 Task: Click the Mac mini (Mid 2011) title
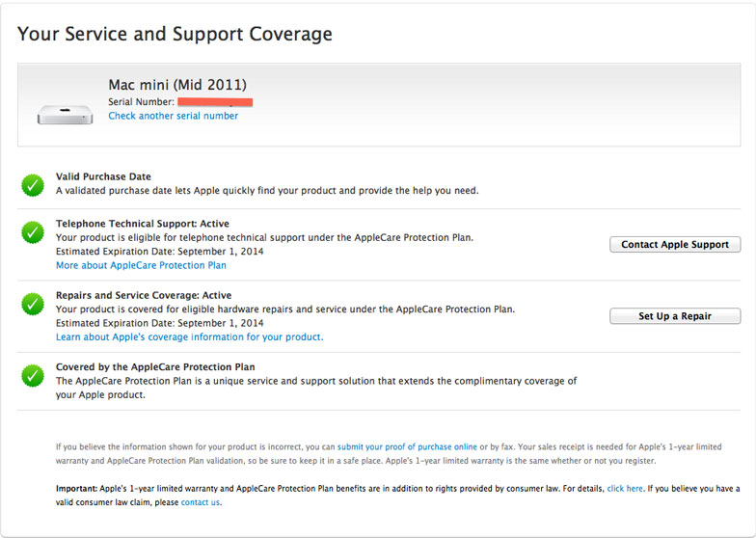coord(177,85)
